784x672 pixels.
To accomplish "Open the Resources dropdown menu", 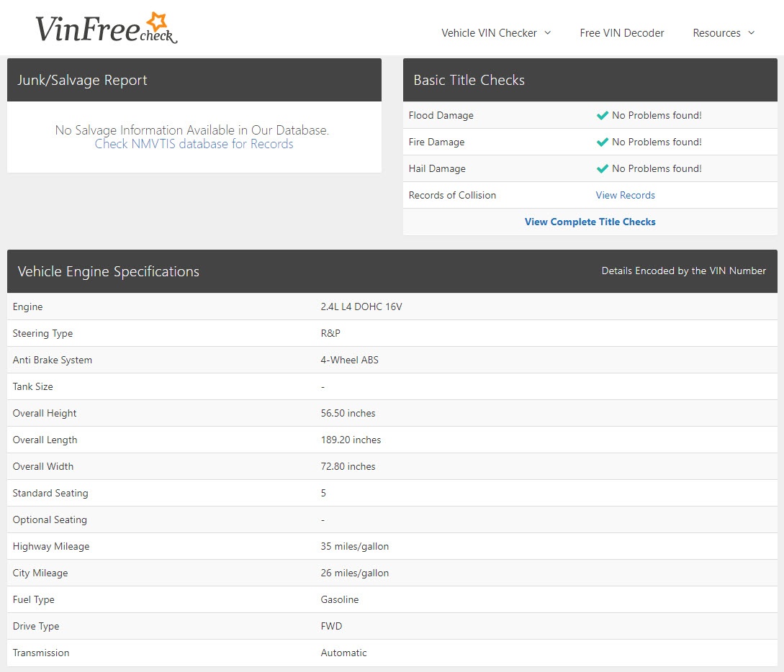I will (724, 33).
